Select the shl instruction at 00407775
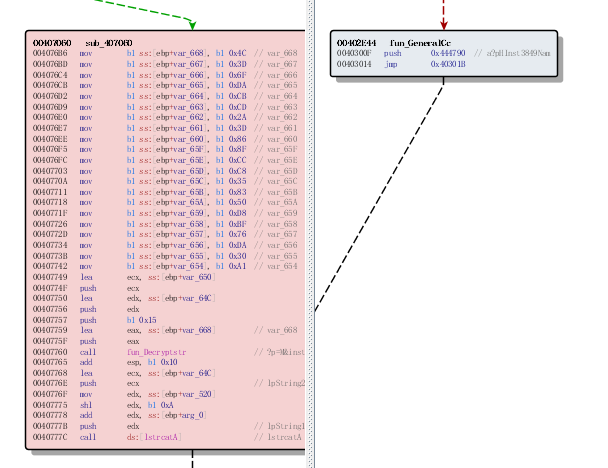 click(x=87, y=405)
